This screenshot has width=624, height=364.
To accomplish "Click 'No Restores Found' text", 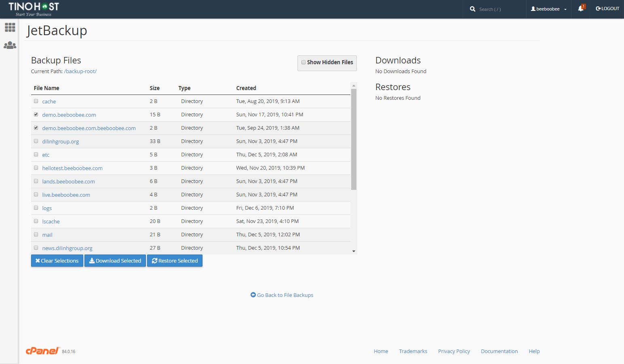I will (398, 98).
